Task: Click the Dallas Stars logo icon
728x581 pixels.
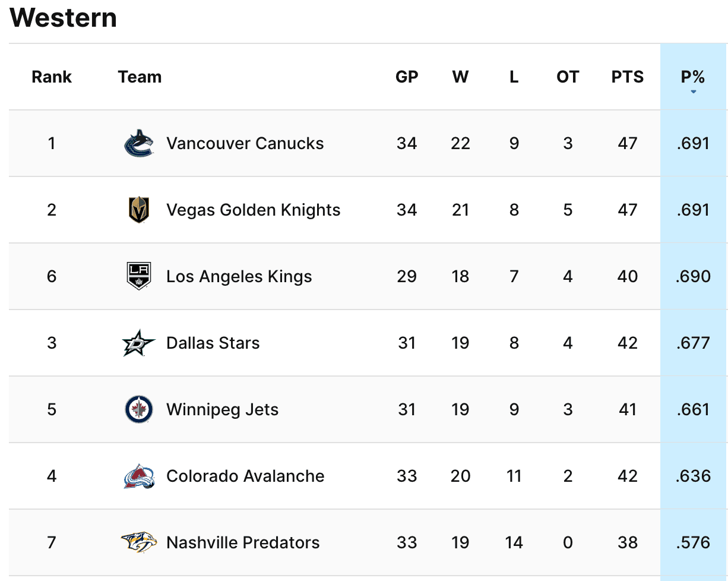Action: pos(139,343)
